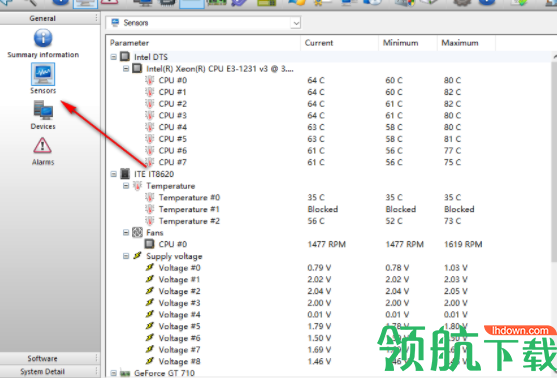Screen dimensions: 557x378
Task: Open the Alarms section
Action: tap(43, 151)
